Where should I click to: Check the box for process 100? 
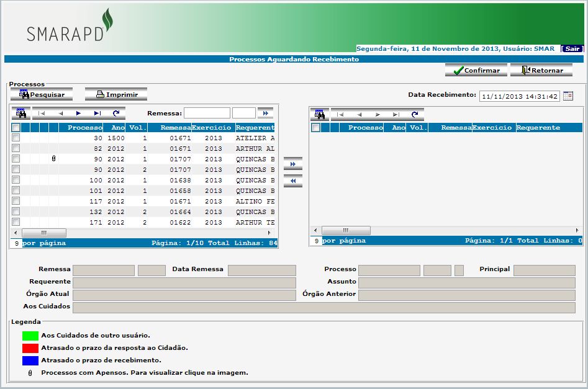point(16,180)
